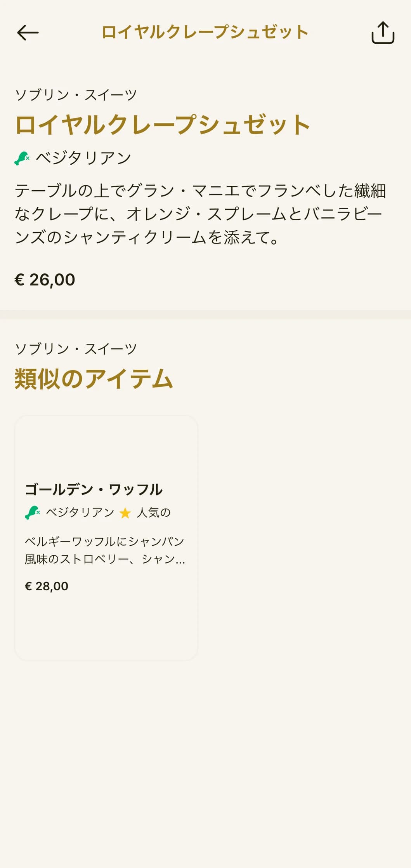Open the share icon at top right
Screen dimensions: 411x868
[x=383, y=33]
